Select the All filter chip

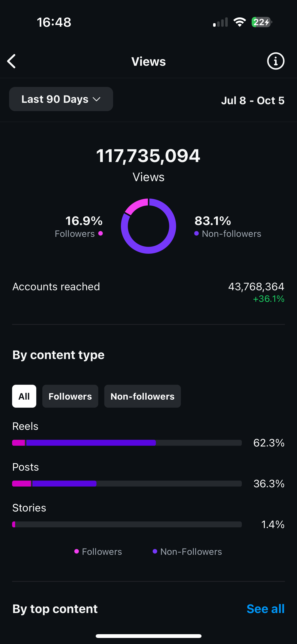click(24, 396)
